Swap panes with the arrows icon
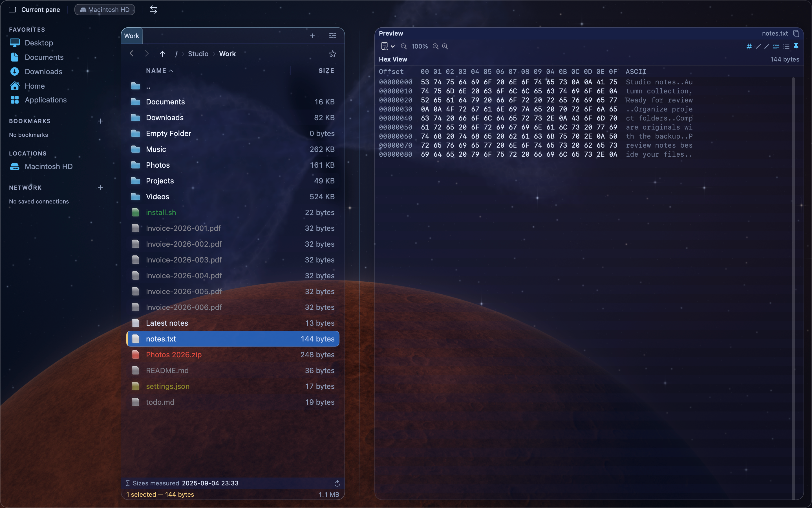The image size is (812, 508). (153, 10)
